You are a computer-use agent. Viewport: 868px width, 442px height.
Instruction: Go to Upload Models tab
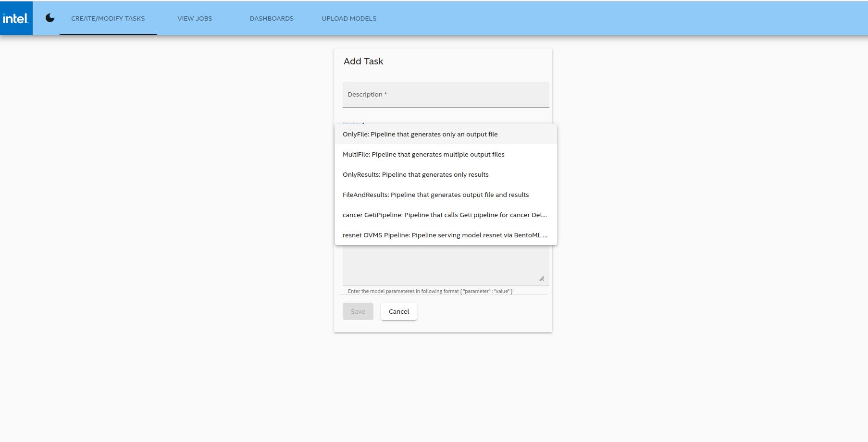click(349, 18)
